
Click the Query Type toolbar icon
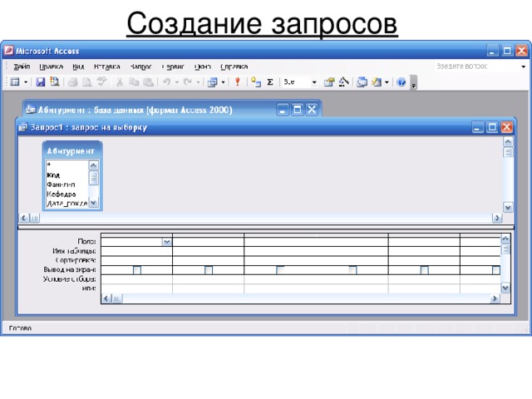click(x=213, y=82)
